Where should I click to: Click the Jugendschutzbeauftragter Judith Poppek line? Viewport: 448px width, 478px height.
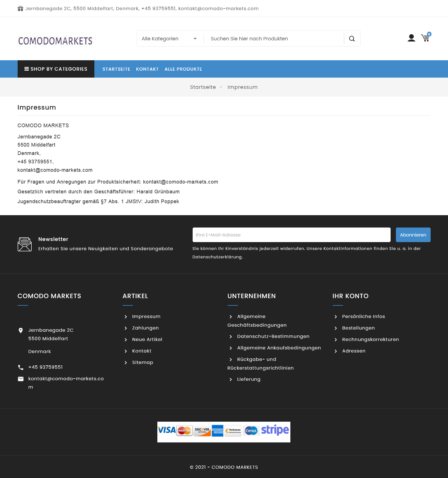[x=98, y=201]
